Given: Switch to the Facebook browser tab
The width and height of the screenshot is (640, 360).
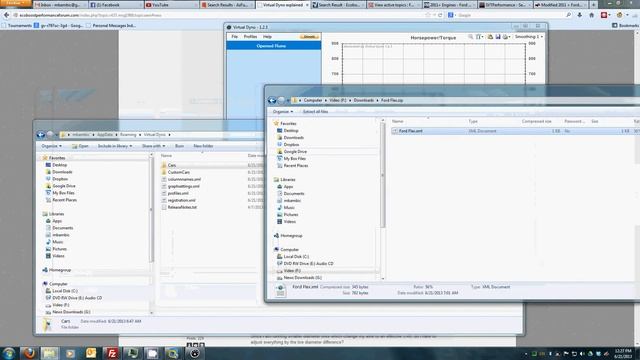Looking at the screenshot, I should click(116, 5).
